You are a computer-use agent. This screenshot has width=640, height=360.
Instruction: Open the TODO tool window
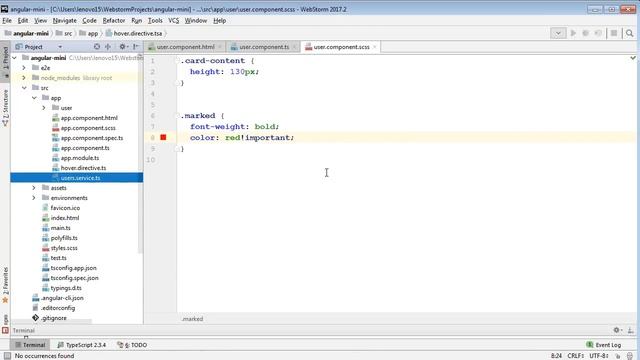click(x=132, y=345)
